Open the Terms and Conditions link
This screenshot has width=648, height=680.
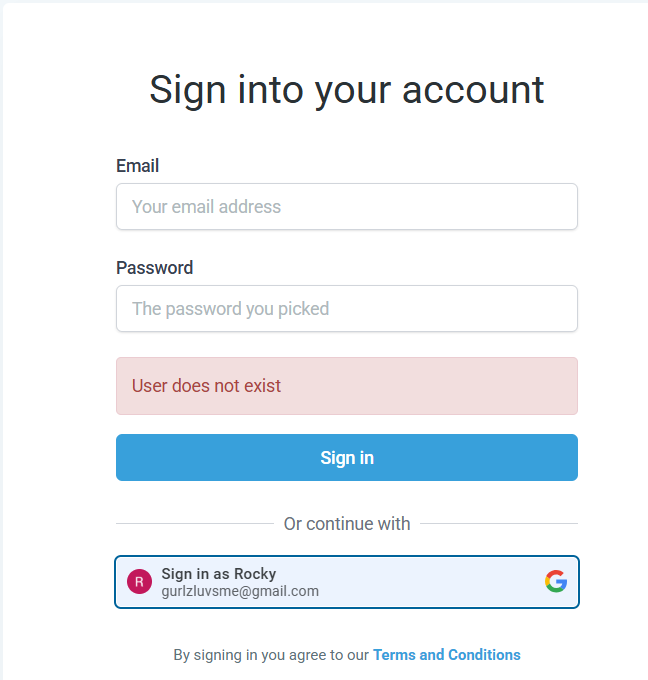point(447,654)
